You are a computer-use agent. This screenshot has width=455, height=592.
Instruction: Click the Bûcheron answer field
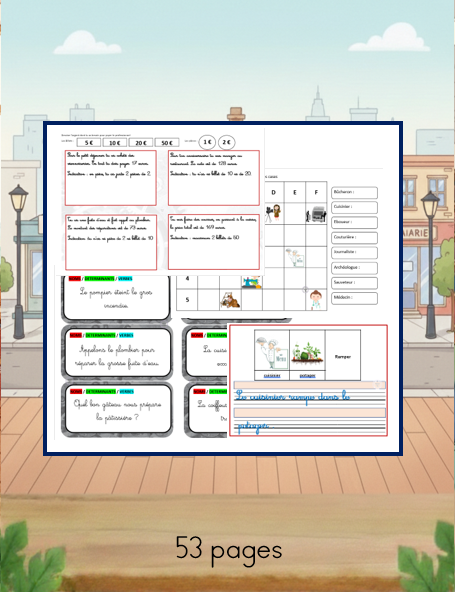click(354, 193)
